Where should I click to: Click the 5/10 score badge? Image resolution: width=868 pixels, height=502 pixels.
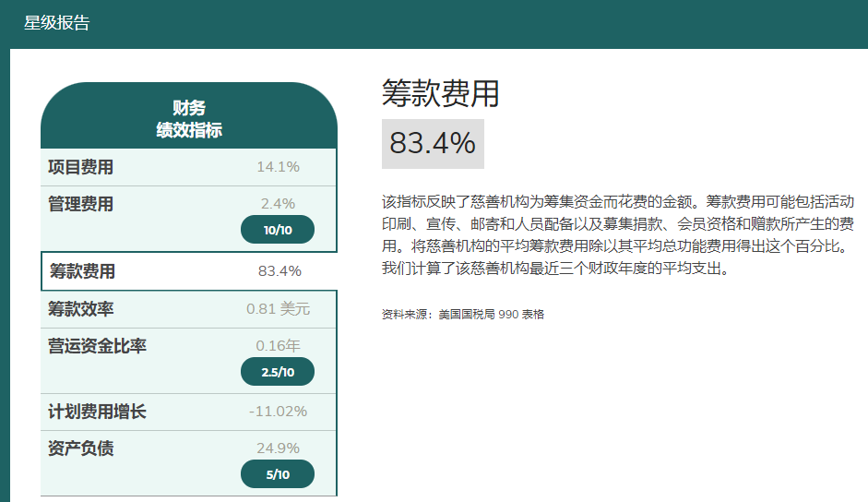coord(277,474)
